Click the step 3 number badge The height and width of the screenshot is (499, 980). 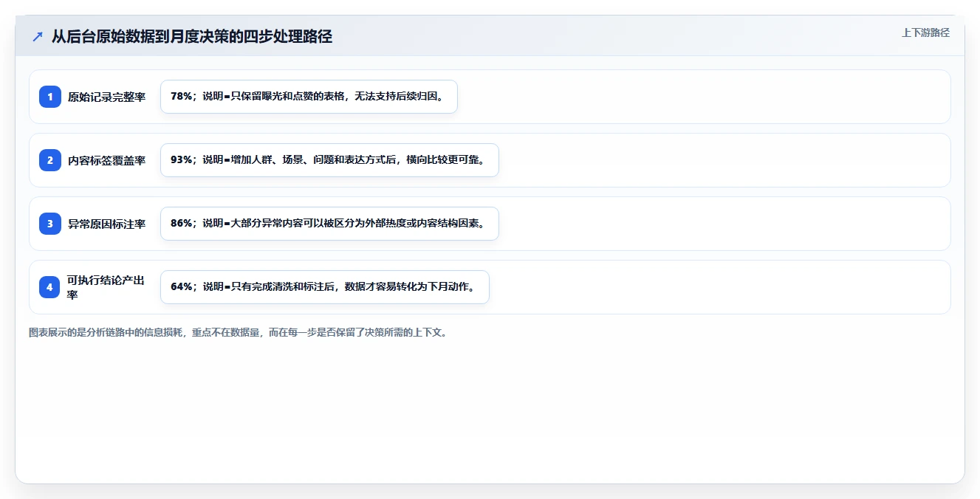tap(50, 224)
